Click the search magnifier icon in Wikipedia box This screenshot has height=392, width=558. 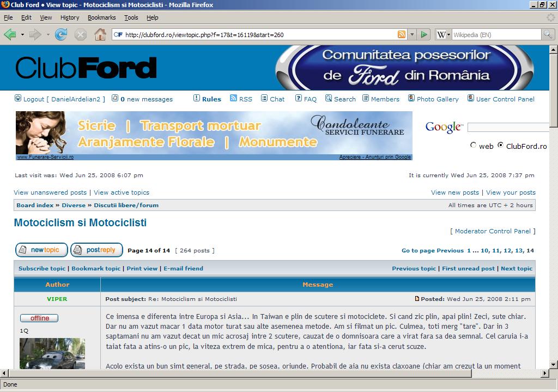(548, 34)
